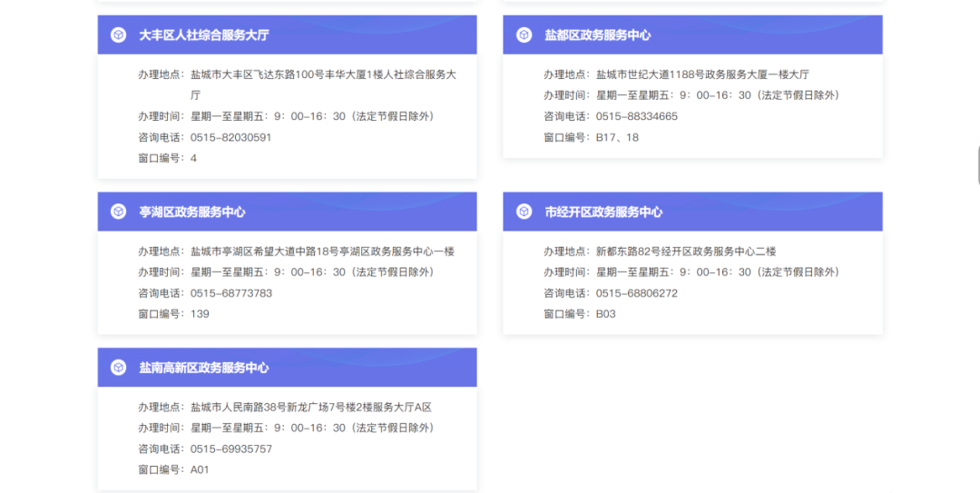Click cube icon beside 大丰区人社综合服务大厅
This screenshot has height=493, width=980.
coord(118,35)
